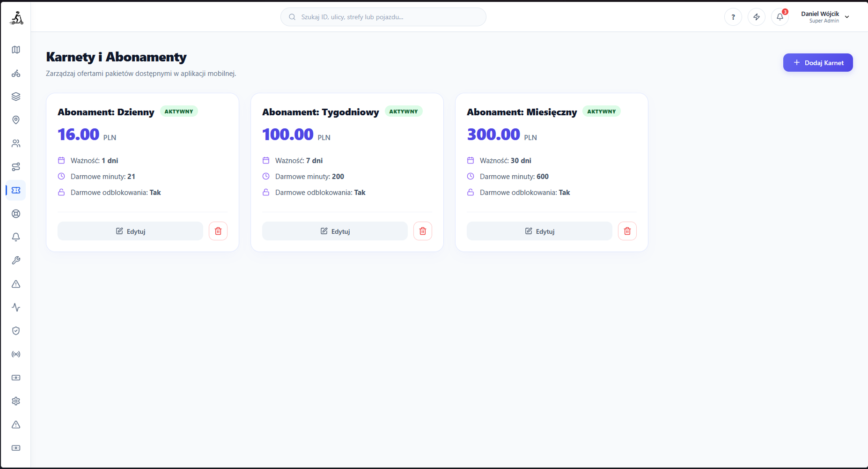Image resolution: width=868 pixels, height=469 pixels.
Task: Open the wrench maintenance sidebar icon
Action: click(x=16, y=261)
